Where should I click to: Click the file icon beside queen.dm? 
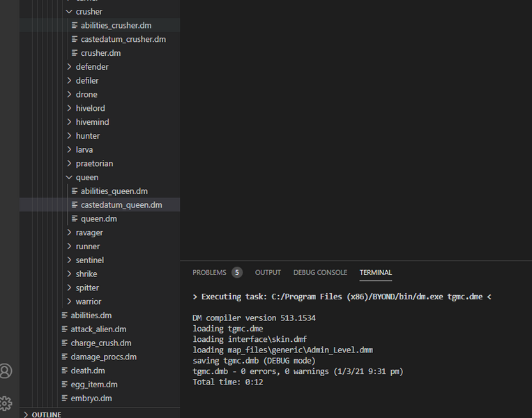[75, 218]
